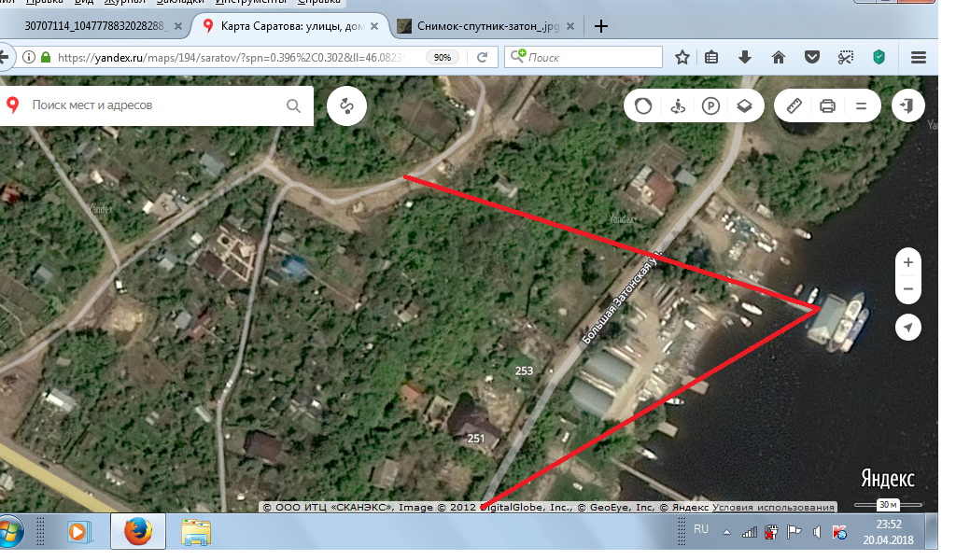Open the Условия использования link
The width and height of the screenshot is (956, 560).
coord(773,508)
